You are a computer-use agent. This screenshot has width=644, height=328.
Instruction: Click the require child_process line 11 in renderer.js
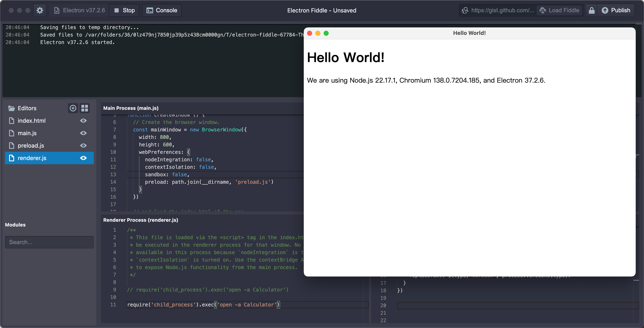[203, 305]
